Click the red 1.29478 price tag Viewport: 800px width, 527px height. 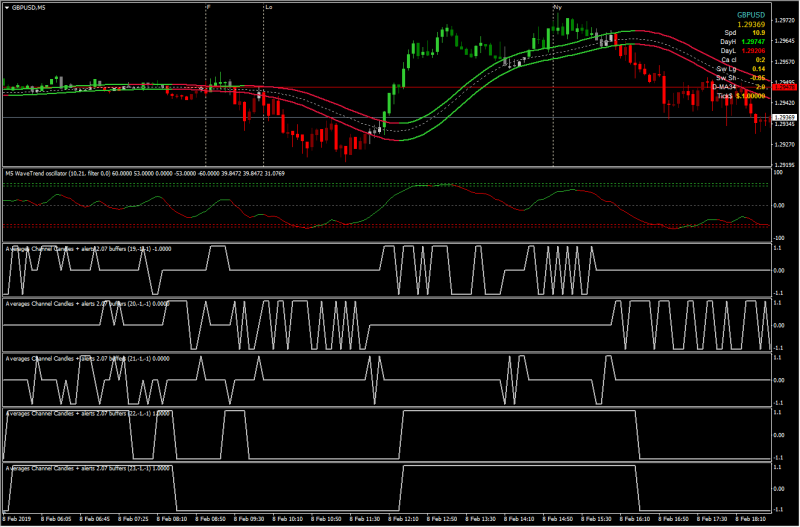[785, 88]
